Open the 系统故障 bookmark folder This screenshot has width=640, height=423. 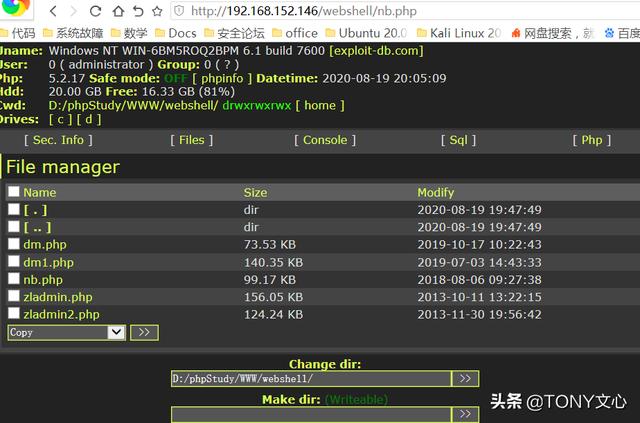pyautogui.click(x=73, y=33)
